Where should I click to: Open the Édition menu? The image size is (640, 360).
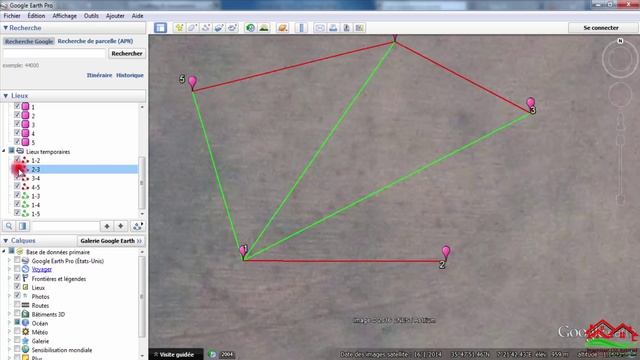coord(36,16)
